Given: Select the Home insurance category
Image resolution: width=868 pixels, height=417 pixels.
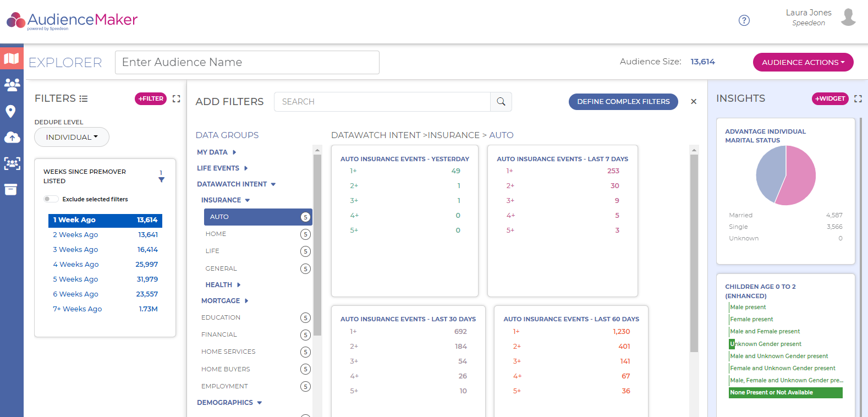Looking at the screenshot, I should (x=216, y=234).
